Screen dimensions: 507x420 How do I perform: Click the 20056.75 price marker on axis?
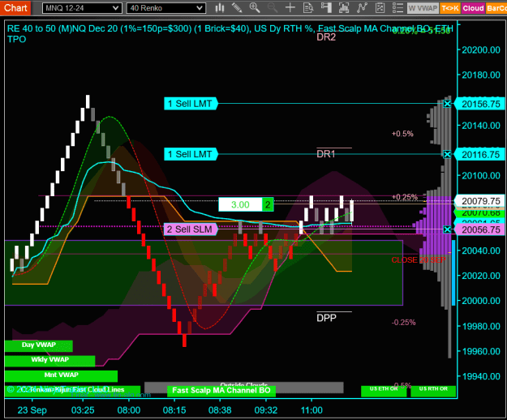coord(481,229)
